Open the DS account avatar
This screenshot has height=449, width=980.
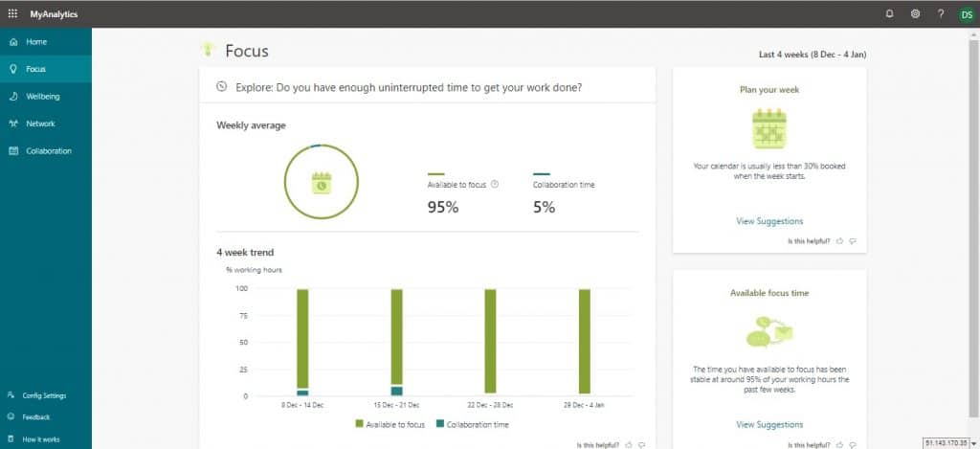tap(967, 13)
